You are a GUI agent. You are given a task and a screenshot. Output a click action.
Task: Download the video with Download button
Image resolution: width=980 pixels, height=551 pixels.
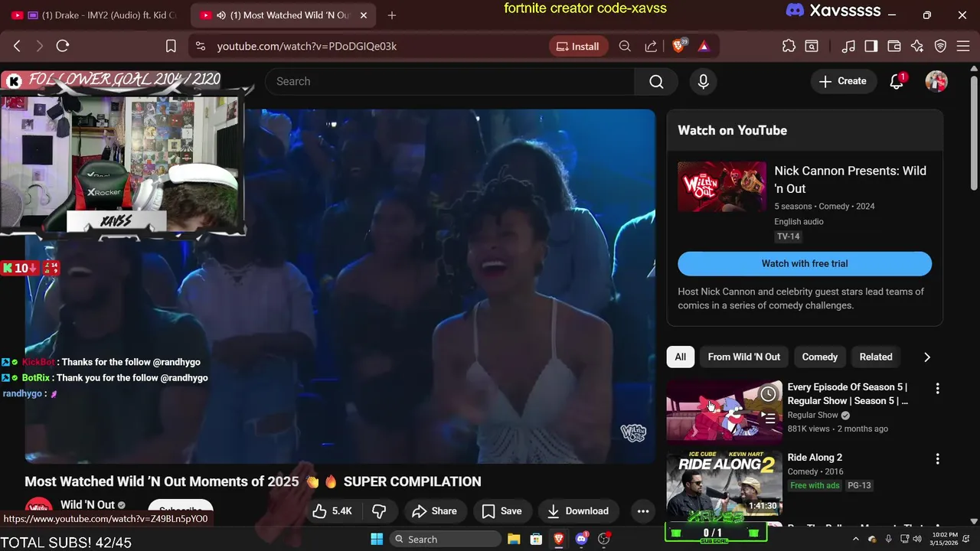578,511
